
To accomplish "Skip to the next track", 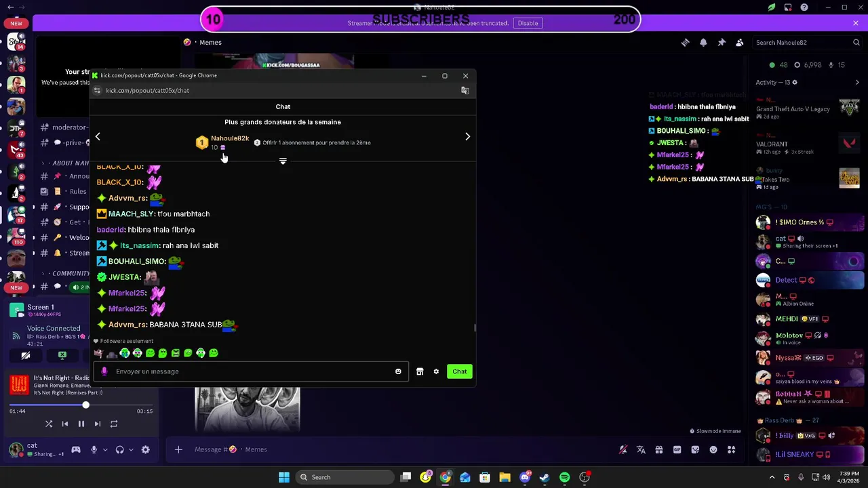I will (97, 424).
